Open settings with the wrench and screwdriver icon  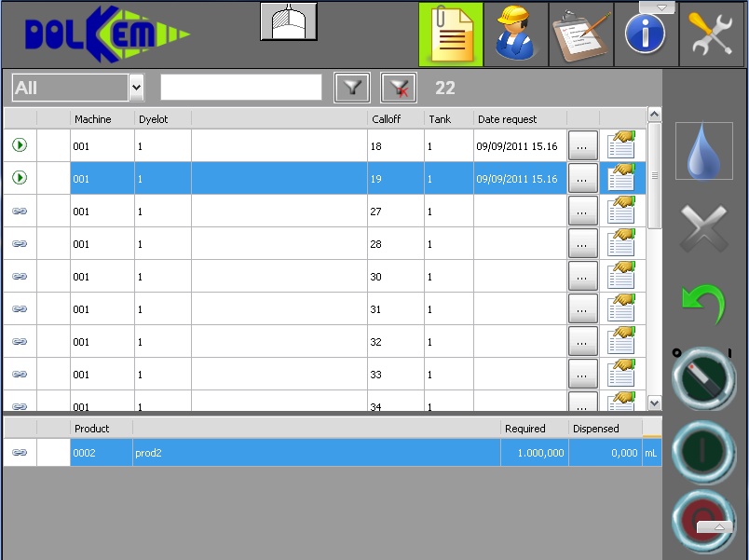(711, 34)
